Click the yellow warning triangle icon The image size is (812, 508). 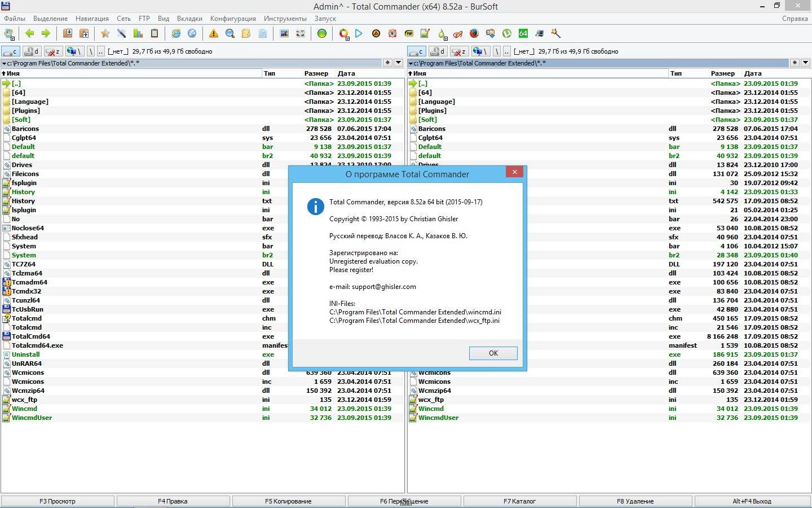pyautogui.click(x=214, y=33)
